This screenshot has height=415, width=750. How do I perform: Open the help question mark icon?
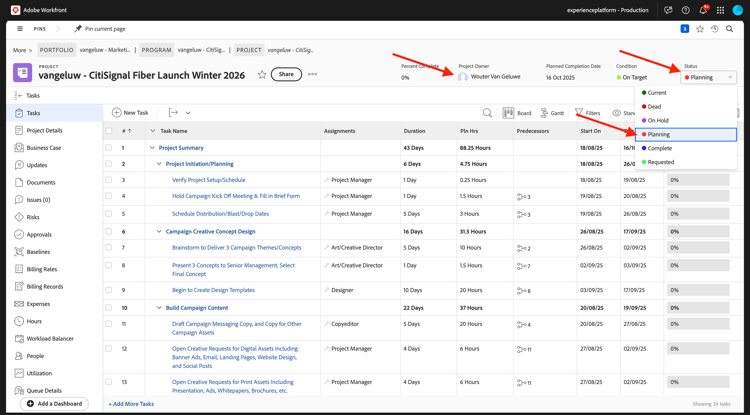(685, 10)
